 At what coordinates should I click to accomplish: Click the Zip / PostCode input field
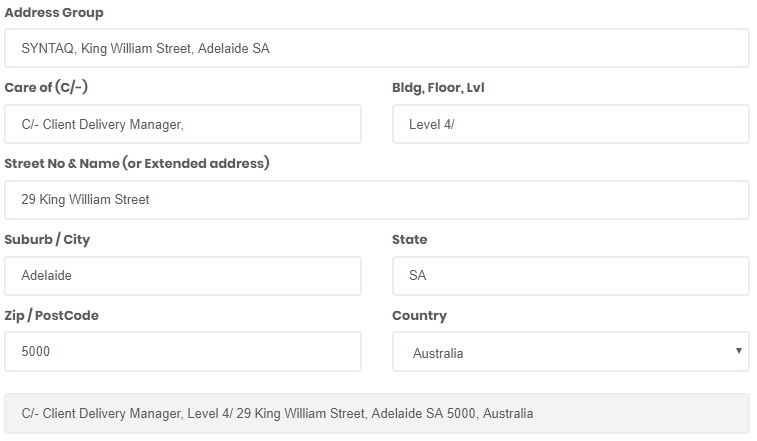tap(183, 352)
